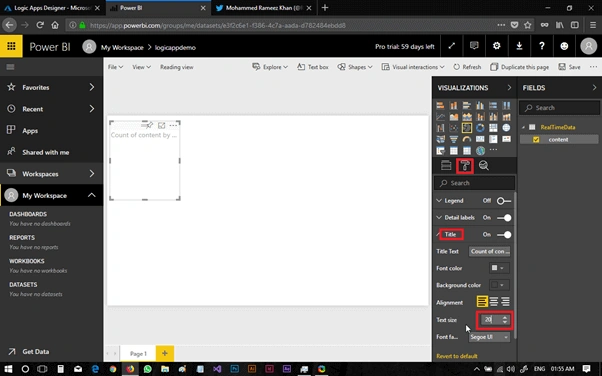The height and width of the screenshot is (376, 602).
Task: Pick the Waterfall chart visual
Action: [x=440, y=128]
